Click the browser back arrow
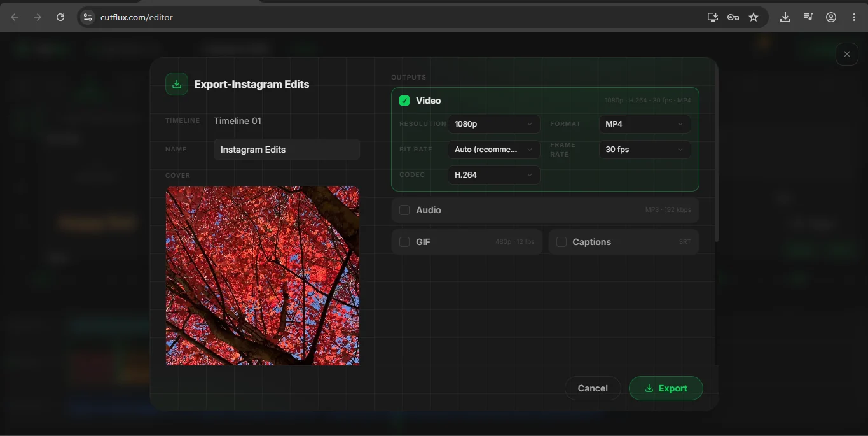Viewport: 868px width, 436px height. [x=15, y=17]
